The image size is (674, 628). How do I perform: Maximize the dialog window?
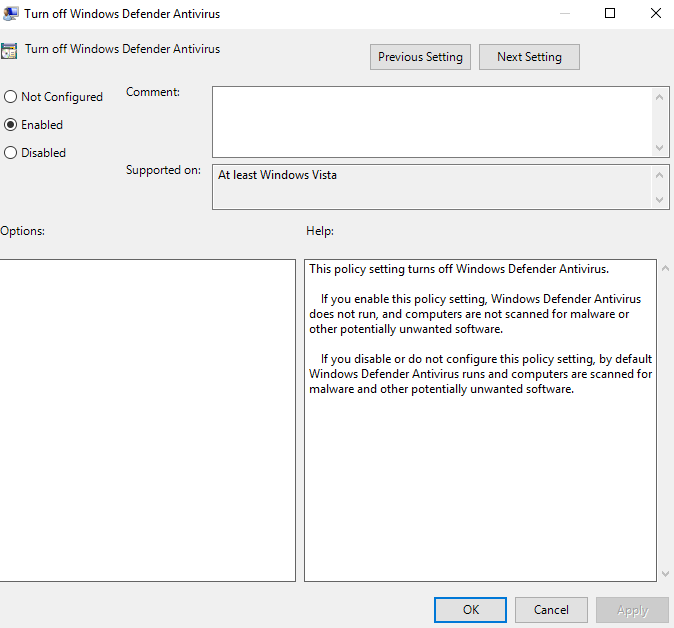(x=610, y=13)
